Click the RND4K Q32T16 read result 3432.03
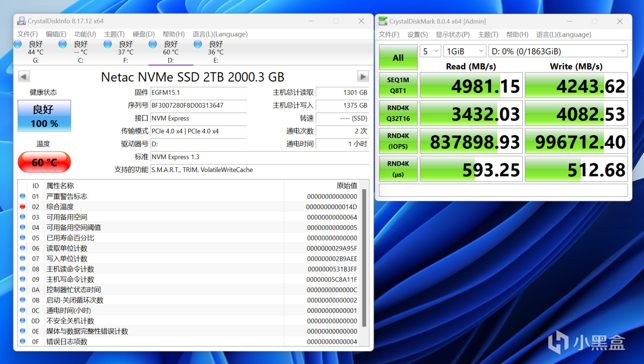Screen dimensions: 644x364 point(471,113)
